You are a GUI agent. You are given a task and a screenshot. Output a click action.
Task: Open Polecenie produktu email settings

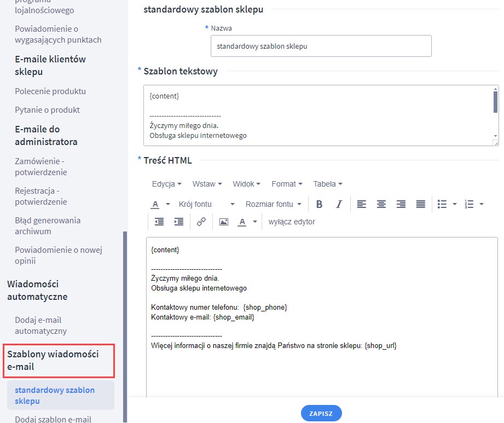coord(50,91)
